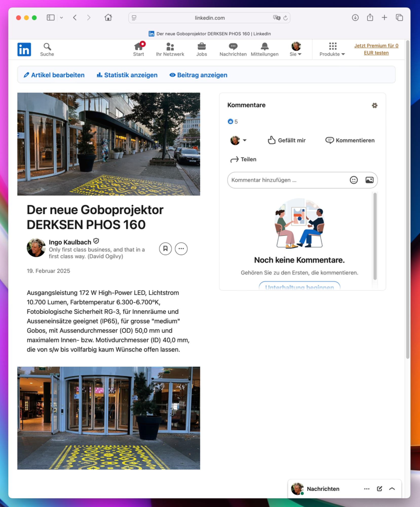Click Statistik anzeigen link
The width and height of the screenshot is (420, 507).
coord(127,75)
